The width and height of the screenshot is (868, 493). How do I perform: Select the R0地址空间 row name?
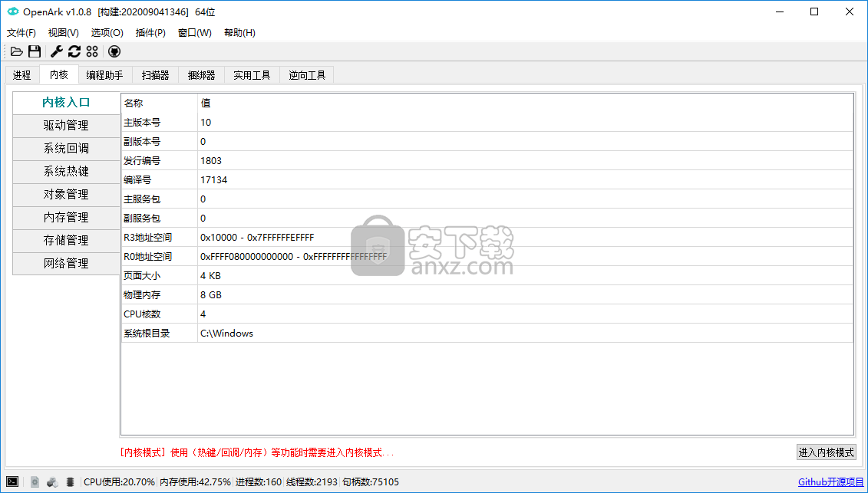(148, 257)
